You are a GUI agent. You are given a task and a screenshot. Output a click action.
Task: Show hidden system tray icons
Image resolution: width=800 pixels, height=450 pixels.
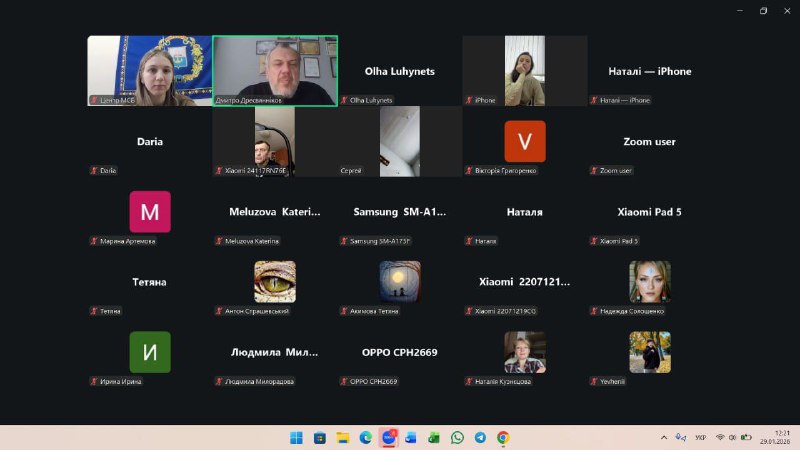(664, 438)
